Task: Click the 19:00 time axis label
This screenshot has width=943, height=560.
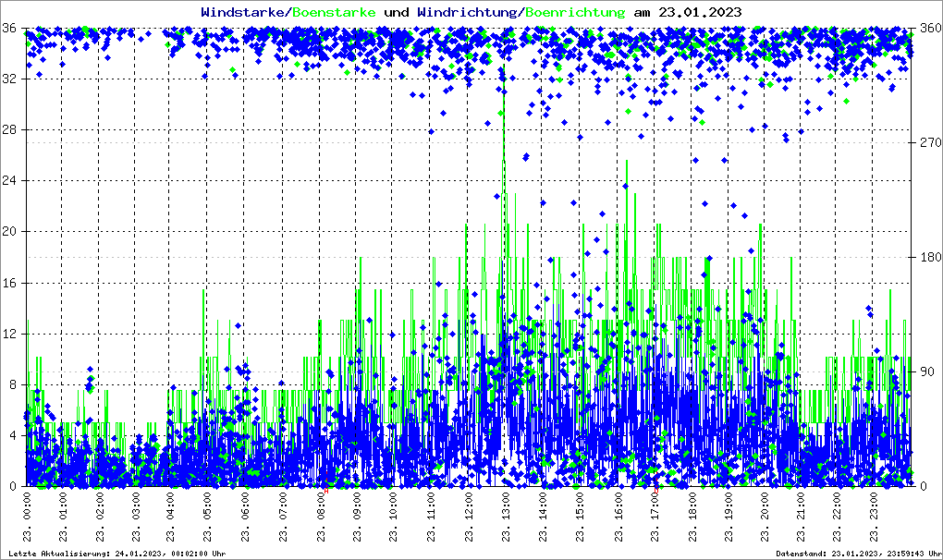Action: point(729,517)
